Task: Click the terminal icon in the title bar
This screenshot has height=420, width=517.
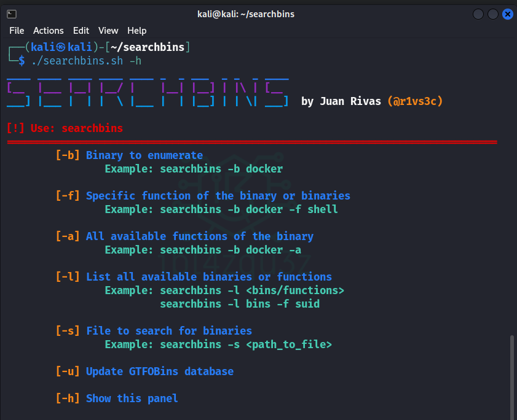Action: point(12,14)
